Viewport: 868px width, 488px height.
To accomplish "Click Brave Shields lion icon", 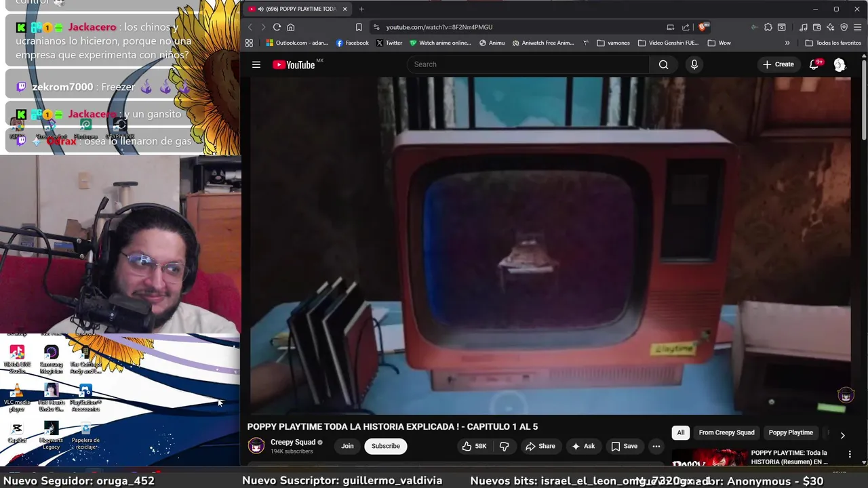I will coord(703,27).
